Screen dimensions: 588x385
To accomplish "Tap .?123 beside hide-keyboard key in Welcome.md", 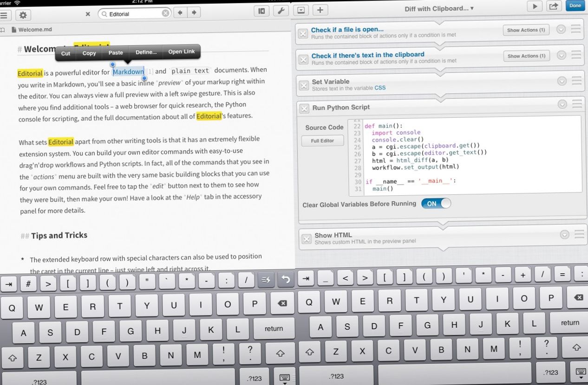I will click(x=255, y=378).
